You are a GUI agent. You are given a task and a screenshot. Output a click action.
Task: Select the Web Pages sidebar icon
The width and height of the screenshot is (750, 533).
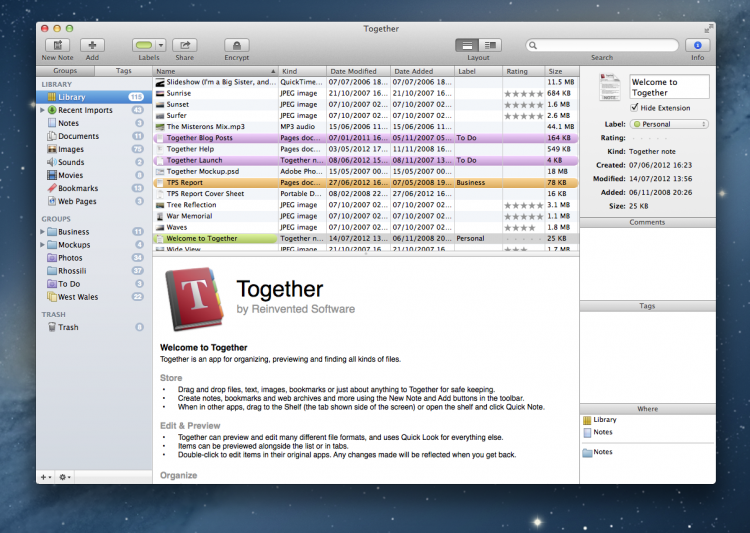coord(52,201)
